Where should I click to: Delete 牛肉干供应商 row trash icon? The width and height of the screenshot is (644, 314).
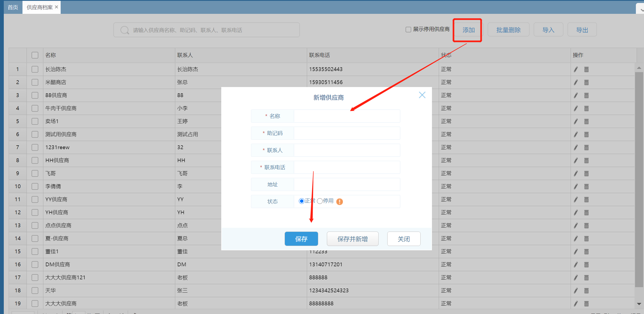pos(586,108)
